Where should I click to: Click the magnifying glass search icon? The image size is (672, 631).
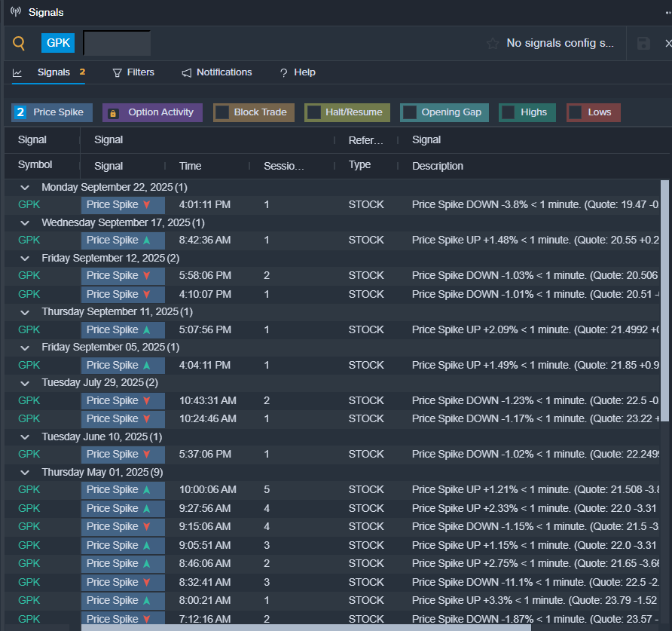coord(19,43)
